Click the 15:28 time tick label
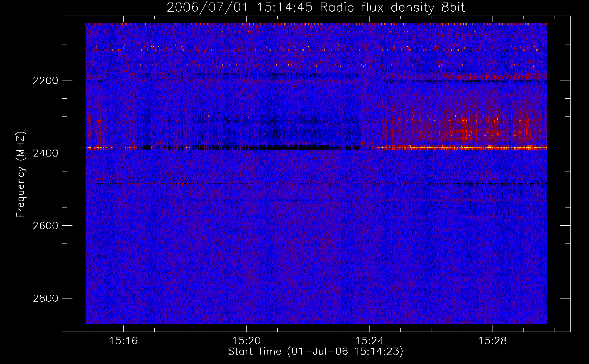The width and height of the screenshot is (589, 364). pyautogui.click(x=493, y=341)
